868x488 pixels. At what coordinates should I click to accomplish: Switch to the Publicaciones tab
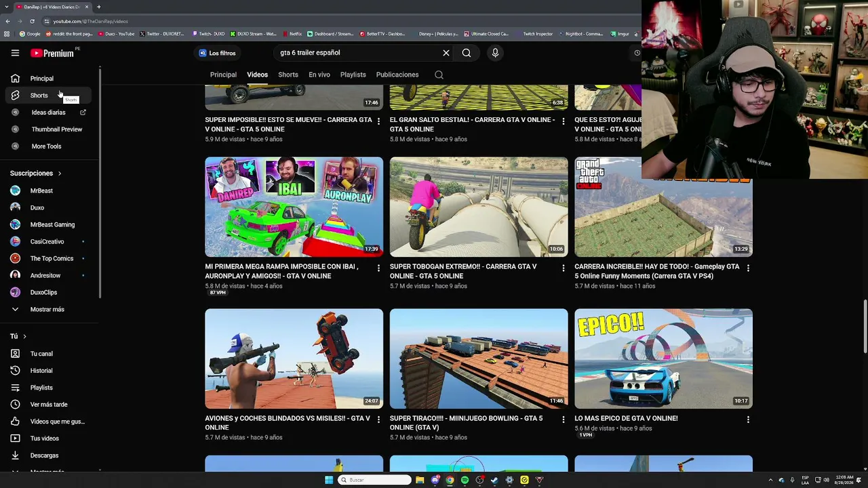point(397,75)
